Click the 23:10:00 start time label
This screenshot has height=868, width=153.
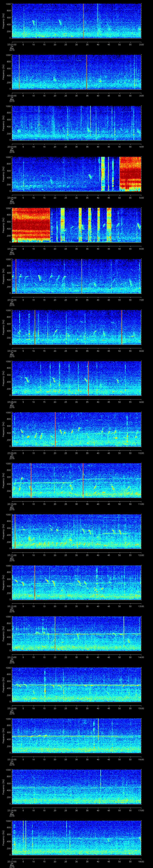(x=12, y=504)
